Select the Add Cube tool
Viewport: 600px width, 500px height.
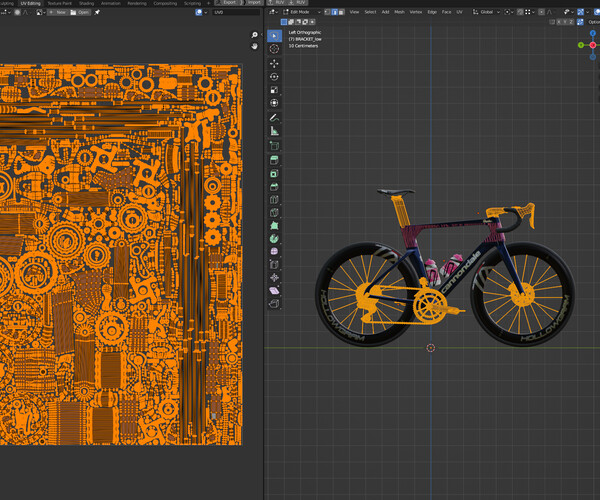pos(274,146)
